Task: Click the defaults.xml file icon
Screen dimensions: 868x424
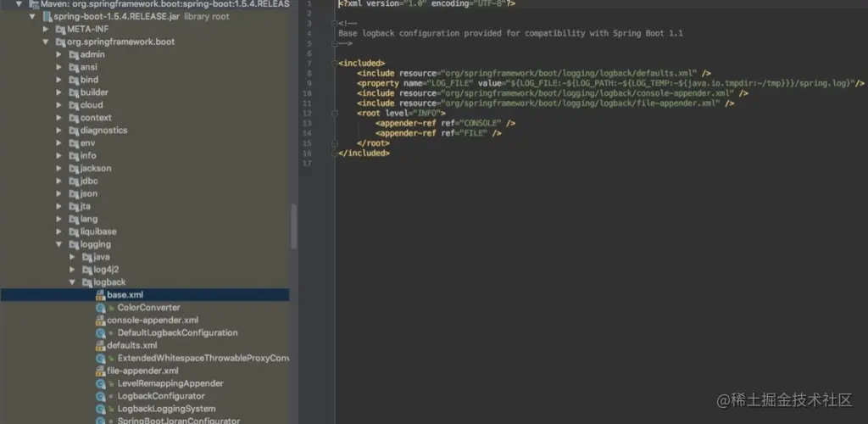Action: 100,345
